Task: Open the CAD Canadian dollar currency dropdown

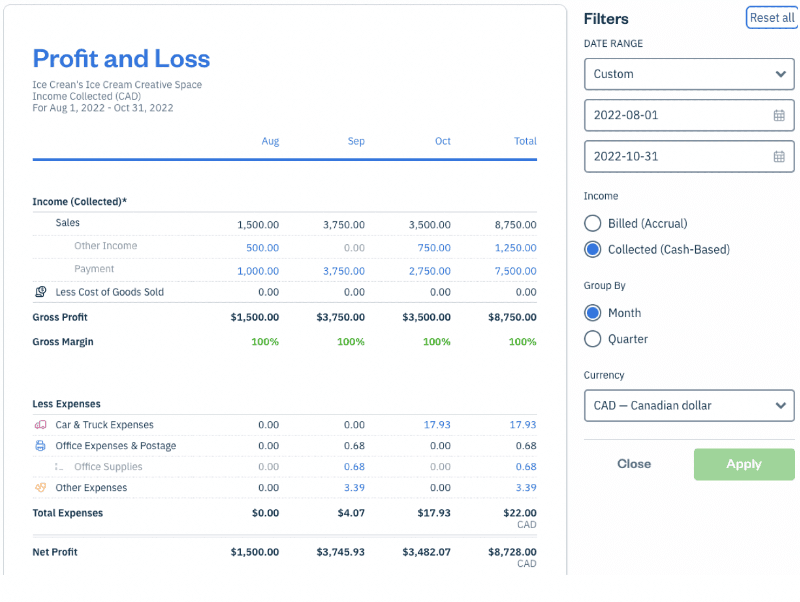Action: [x=689, y=406]
